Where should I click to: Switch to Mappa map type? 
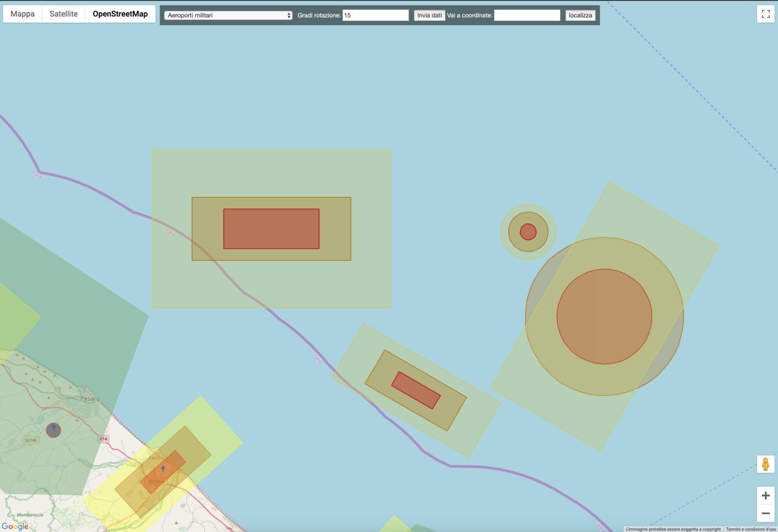coord(22,14)
